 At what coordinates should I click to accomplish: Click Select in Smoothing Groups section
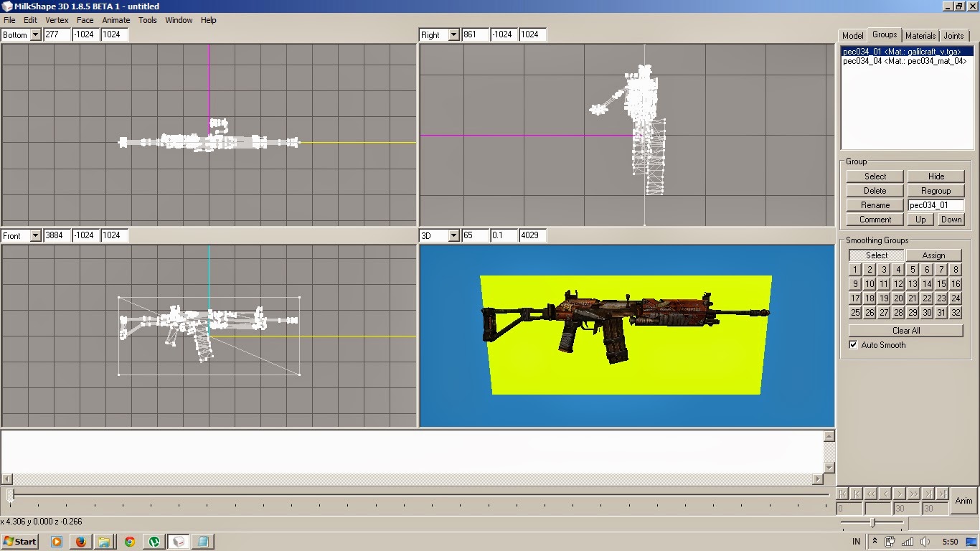(877, 255)
